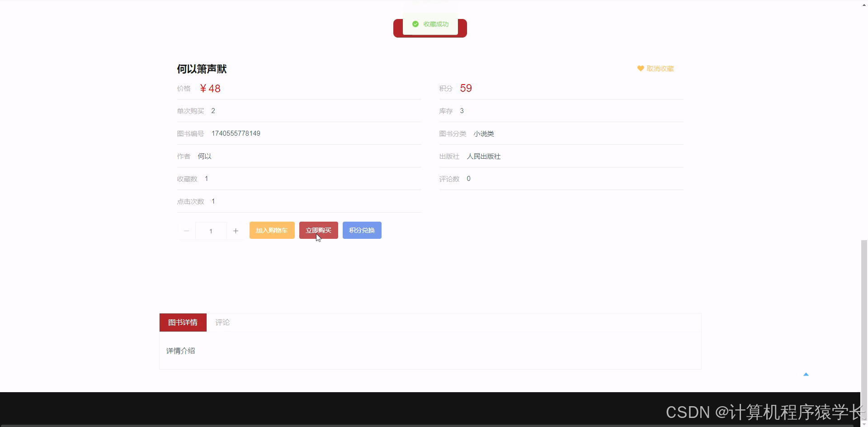Switch to the 图书详情 tab

point(183,323)
